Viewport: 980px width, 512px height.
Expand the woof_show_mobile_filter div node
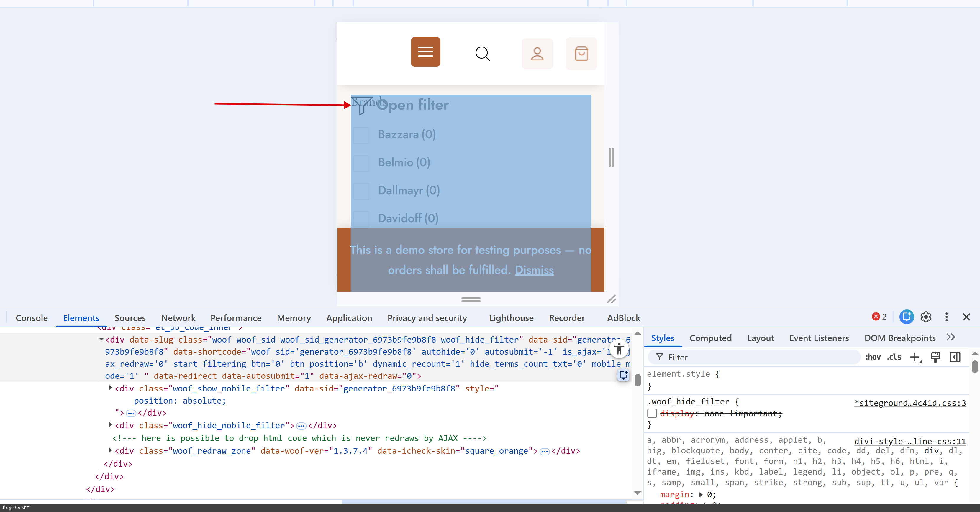[110, 388]
